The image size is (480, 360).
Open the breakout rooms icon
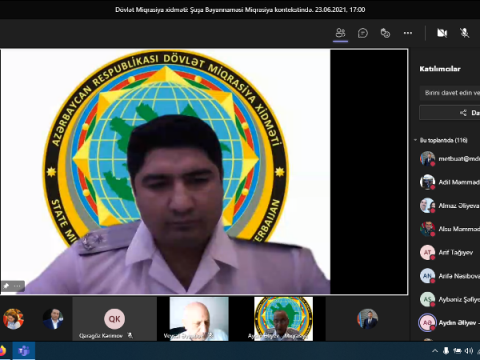point(385,33)
